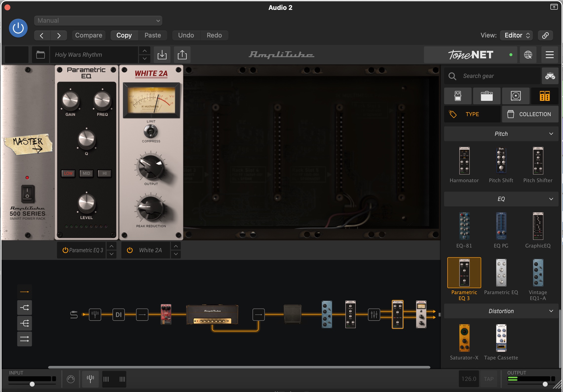The image size is (563, 392).
Task: Select previous preset with up chevron
Action: (145, 51)
